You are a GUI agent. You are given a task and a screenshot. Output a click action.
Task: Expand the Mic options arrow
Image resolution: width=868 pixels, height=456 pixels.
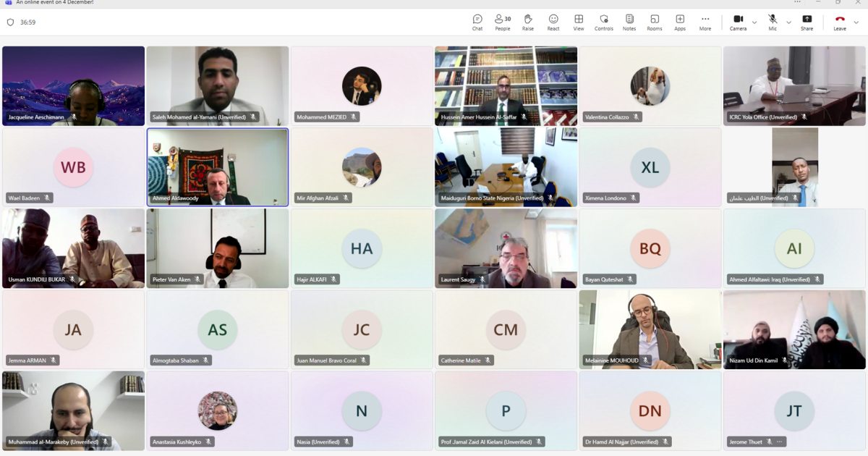[x=788, y=22]
